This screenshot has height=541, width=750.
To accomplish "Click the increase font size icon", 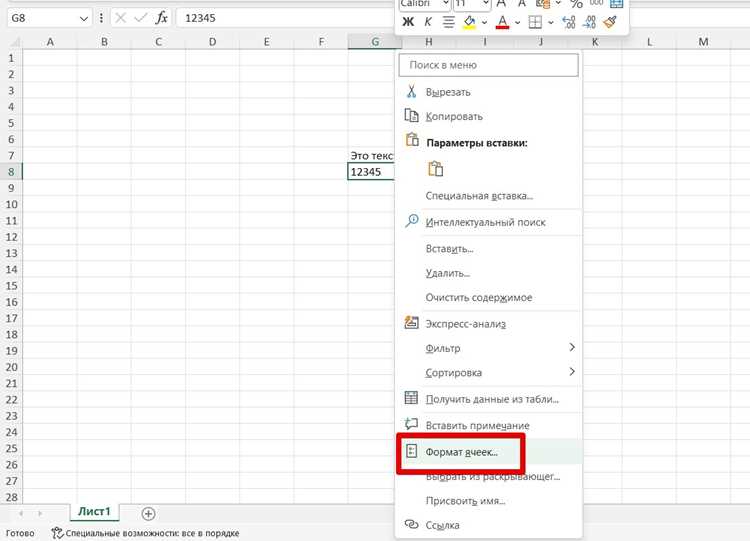I will 501,4.
